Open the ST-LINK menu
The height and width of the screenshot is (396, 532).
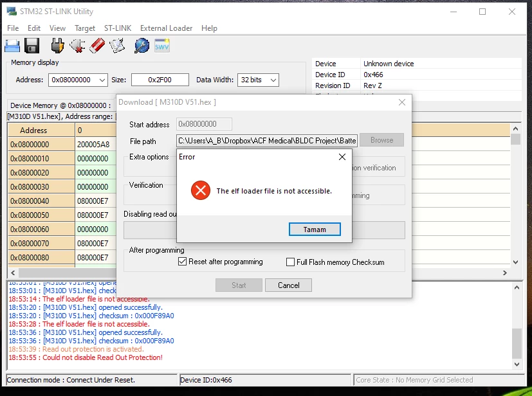point(118,28)
